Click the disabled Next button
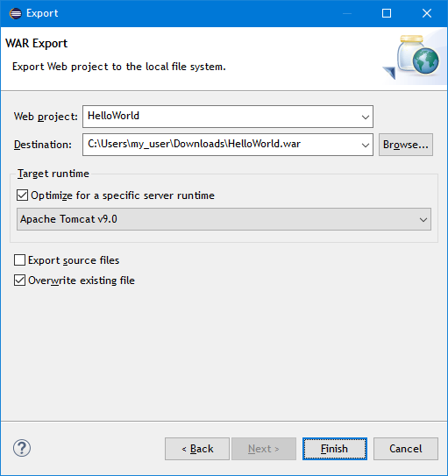448x476 pixels. click(264, 449)
